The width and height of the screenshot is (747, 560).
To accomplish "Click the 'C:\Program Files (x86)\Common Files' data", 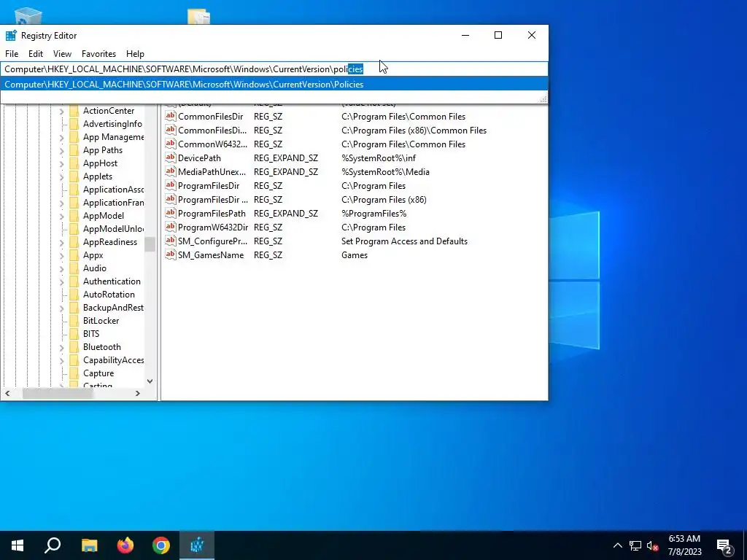I will point(414,131).
